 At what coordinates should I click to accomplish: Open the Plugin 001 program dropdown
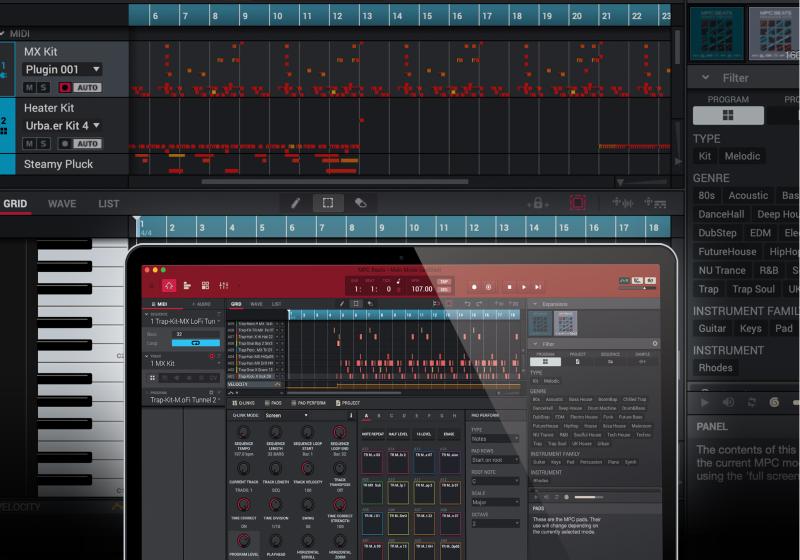[x=62, y=69]
